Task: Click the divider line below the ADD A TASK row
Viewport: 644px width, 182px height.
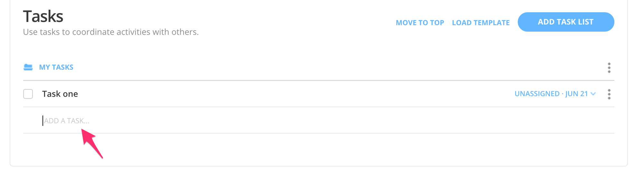Action: (319, 133)
